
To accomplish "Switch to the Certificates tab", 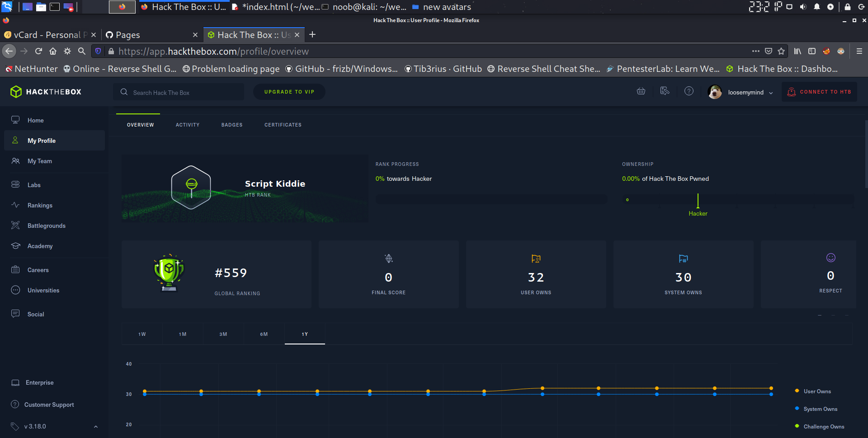I will point(283,125).
